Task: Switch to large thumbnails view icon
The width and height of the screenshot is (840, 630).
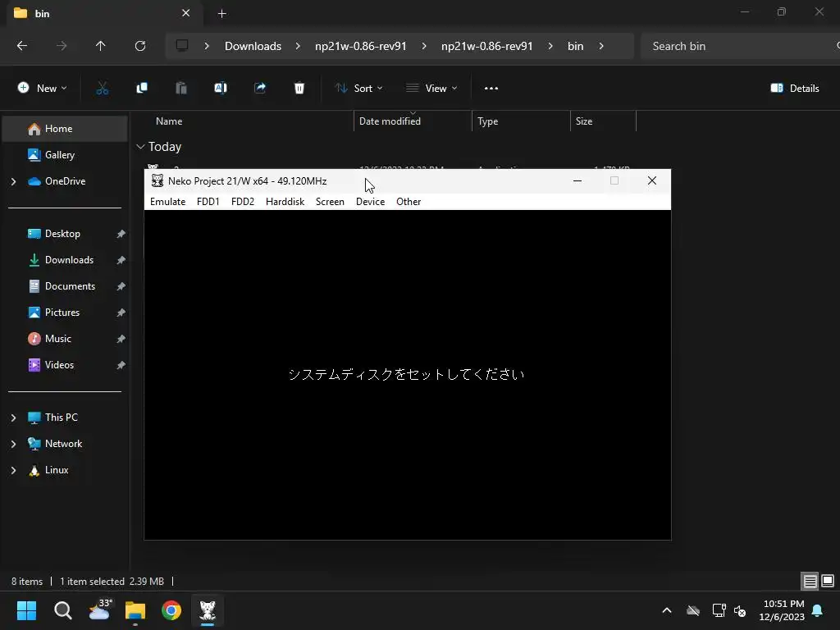Action: click(828, 581)
